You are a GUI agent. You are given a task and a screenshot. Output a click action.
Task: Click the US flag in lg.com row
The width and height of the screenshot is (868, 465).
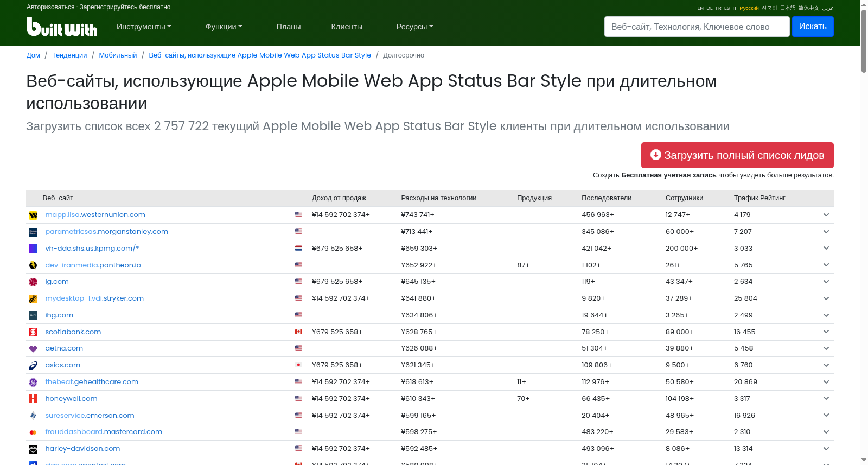298,281
